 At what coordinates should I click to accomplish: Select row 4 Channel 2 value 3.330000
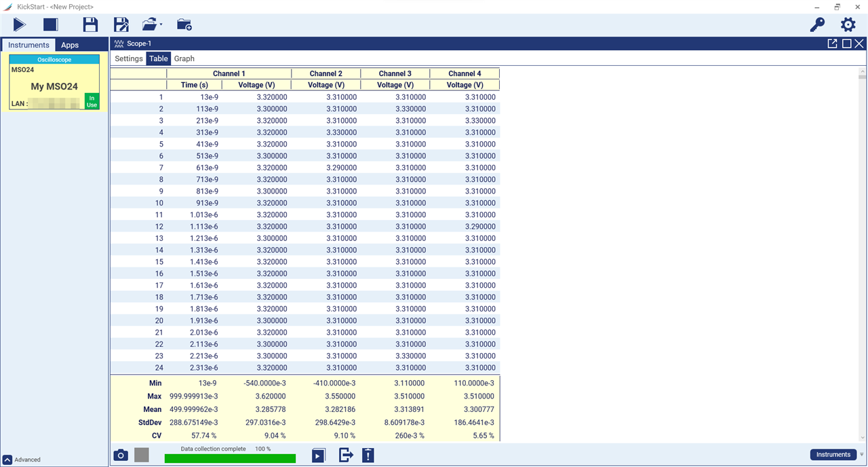coord(326,132)
